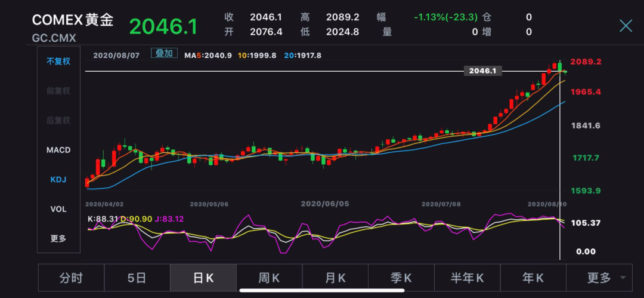Switch indicator to KDJ
This screenshot has height=298, width=644.
point(58,180)
